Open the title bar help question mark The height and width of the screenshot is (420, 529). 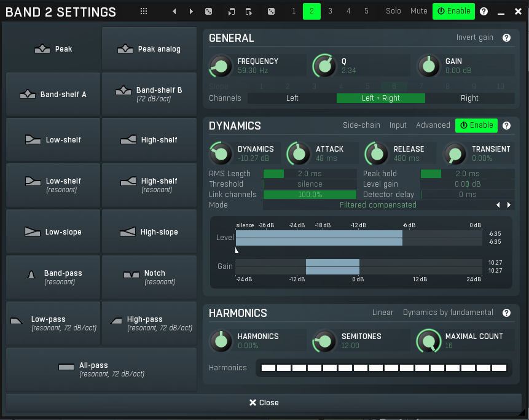[x=484, y=11]
